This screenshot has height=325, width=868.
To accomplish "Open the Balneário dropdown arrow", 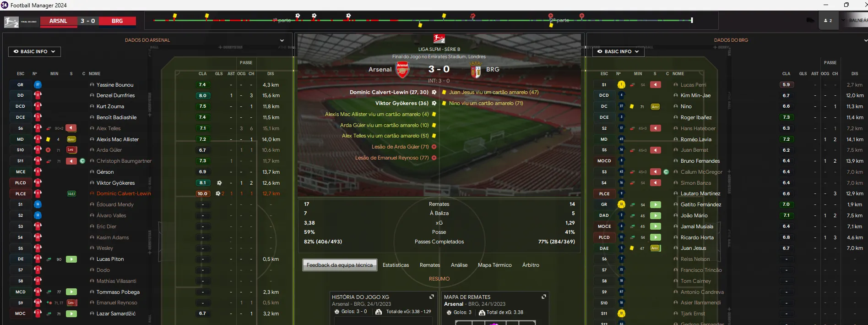I will [x=843, y=20].
